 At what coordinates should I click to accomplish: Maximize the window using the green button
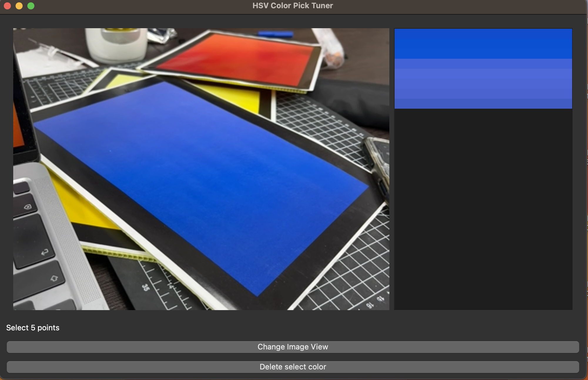(31, 6)
